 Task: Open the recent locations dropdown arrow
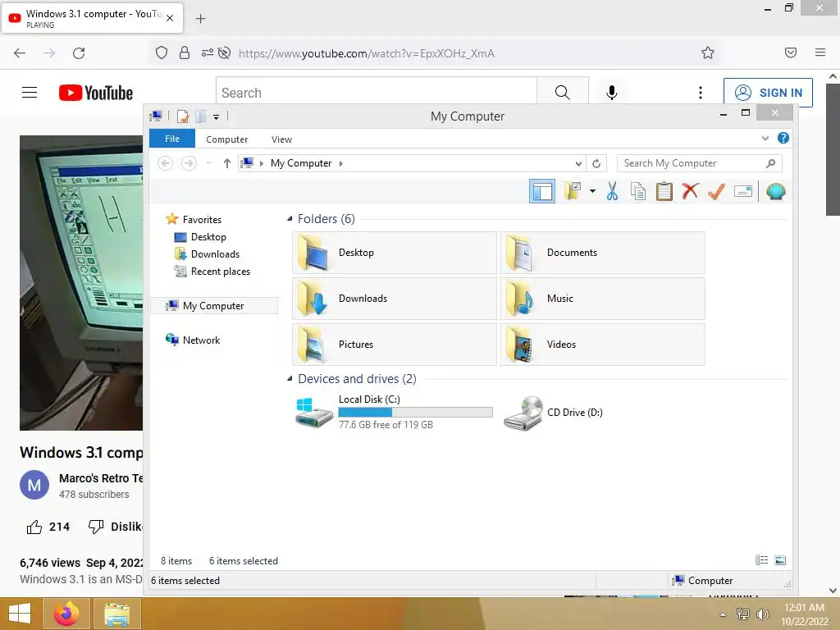click(x=209, y=163)
